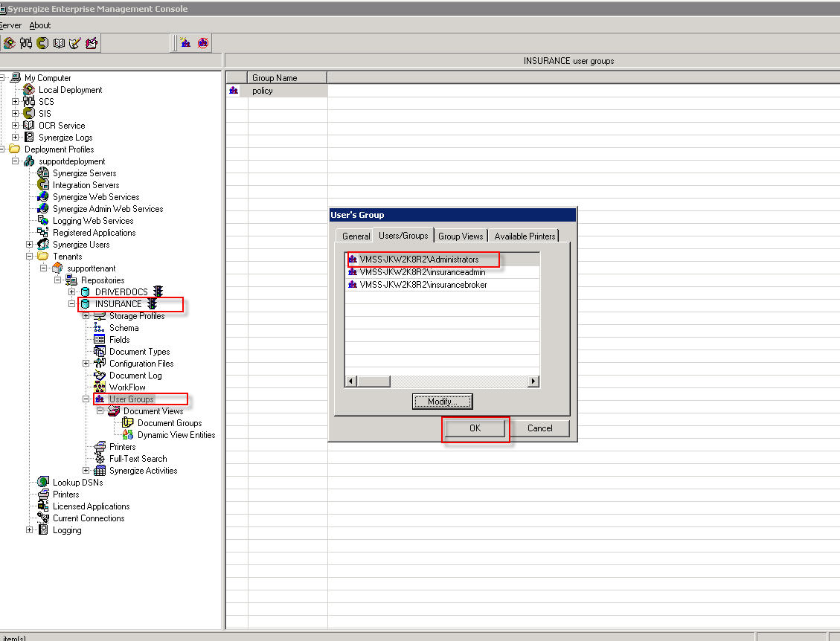Click the Document Log icon
840x641 pixels.
(99, 375)
